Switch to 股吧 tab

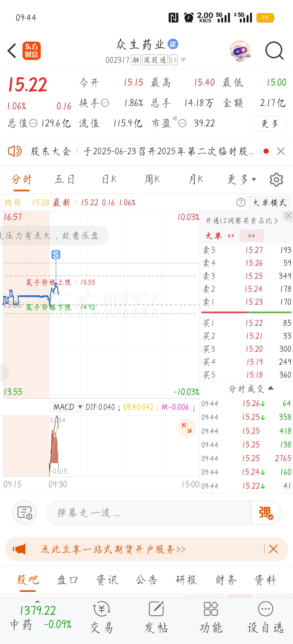28,580
